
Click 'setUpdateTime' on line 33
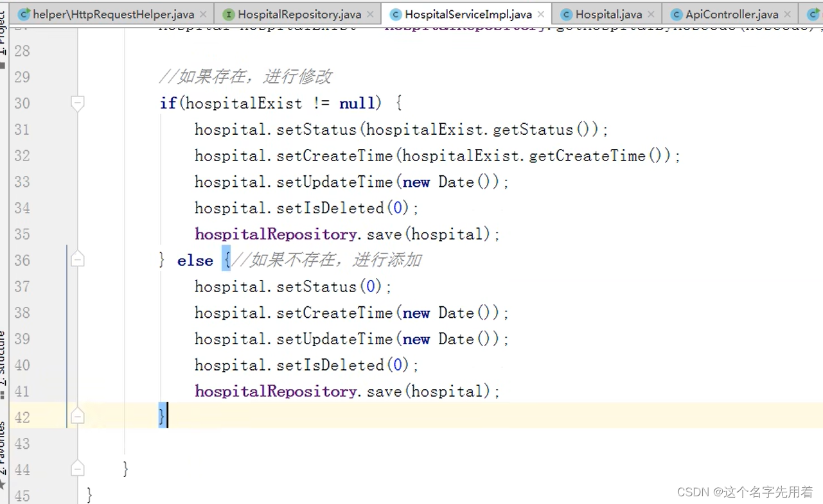click(x=334, y=182)
